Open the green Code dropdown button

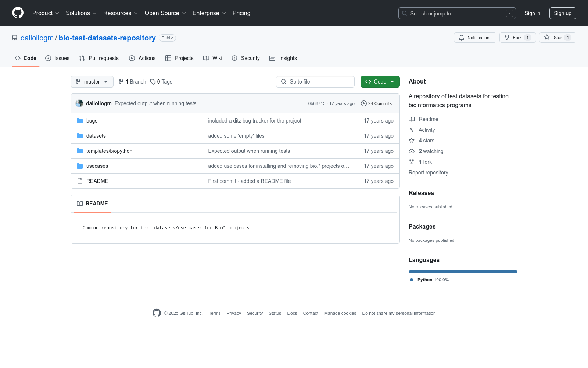(x=380, y=82)
